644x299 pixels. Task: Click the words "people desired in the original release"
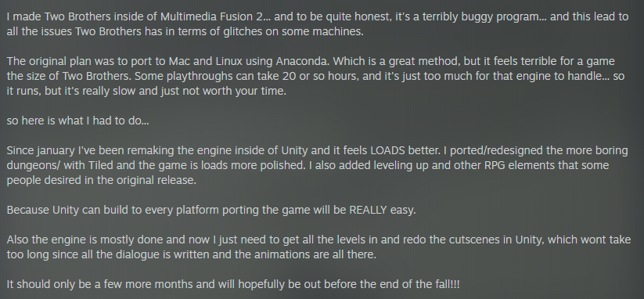[102, 180]
